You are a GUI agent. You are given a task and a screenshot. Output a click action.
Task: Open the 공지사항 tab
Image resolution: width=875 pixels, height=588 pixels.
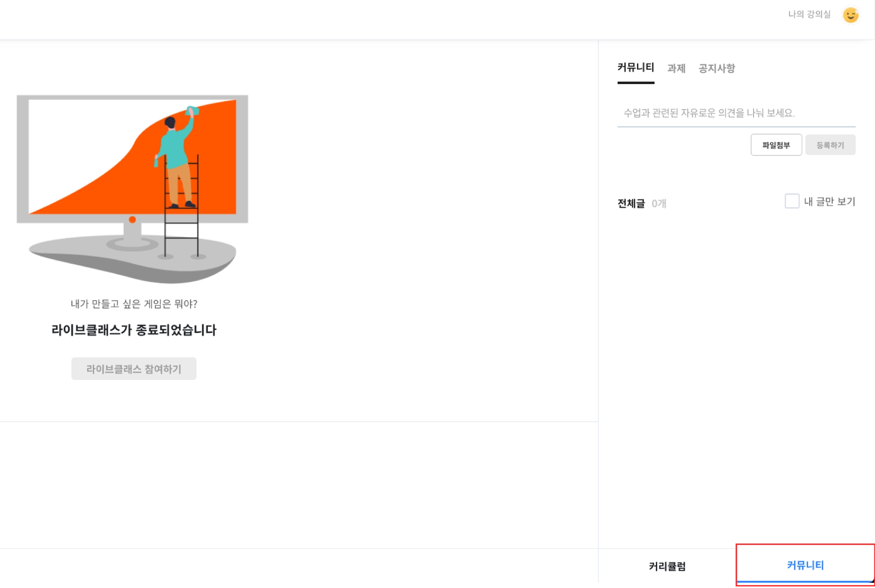[716, 68]
